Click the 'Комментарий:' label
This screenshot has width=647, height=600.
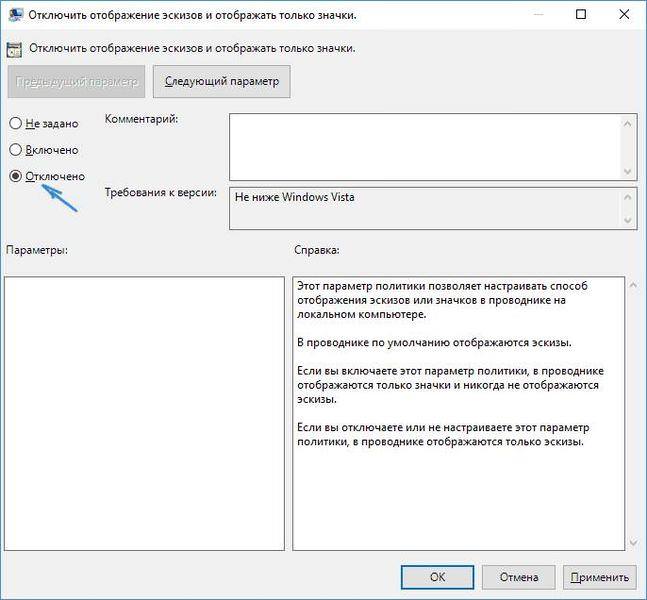pyautogui.click(x=142, y=119)
